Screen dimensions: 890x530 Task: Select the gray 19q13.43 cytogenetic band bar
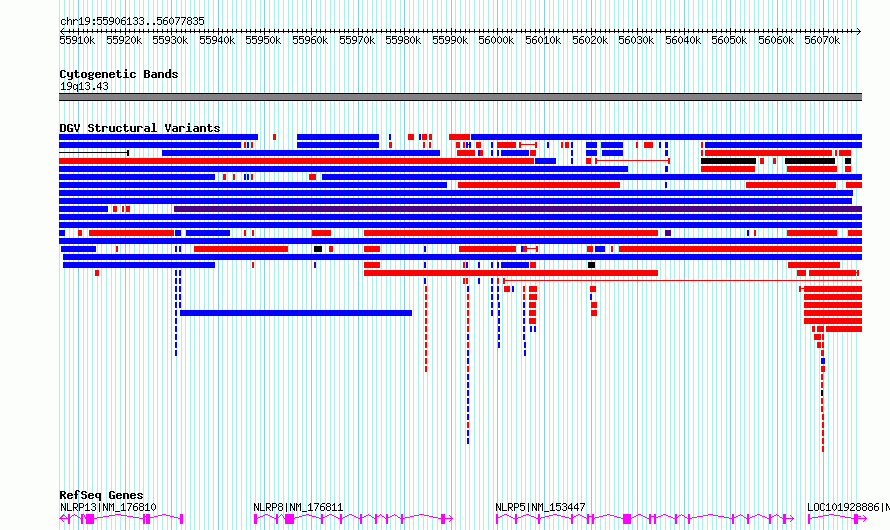tap(460, 97)
